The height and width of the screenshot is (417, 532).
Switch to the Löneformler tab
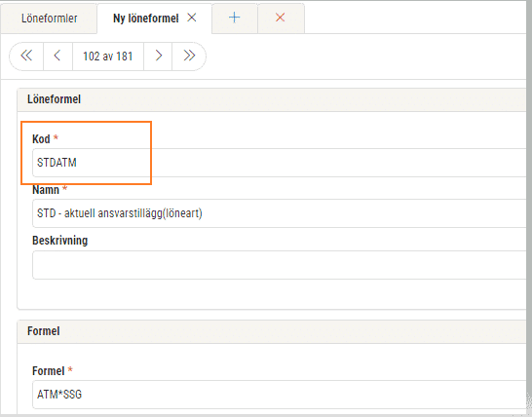tap(49, 19)
